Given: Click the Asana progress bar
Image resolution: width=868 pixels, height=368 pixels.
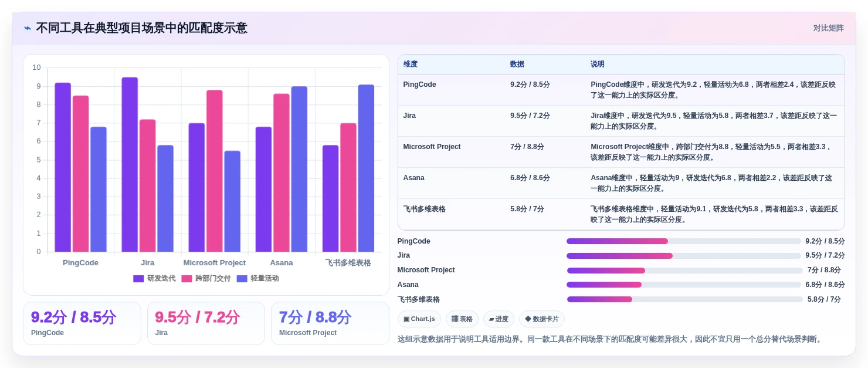Looking at the screenshot, I should tap(684, 285).
